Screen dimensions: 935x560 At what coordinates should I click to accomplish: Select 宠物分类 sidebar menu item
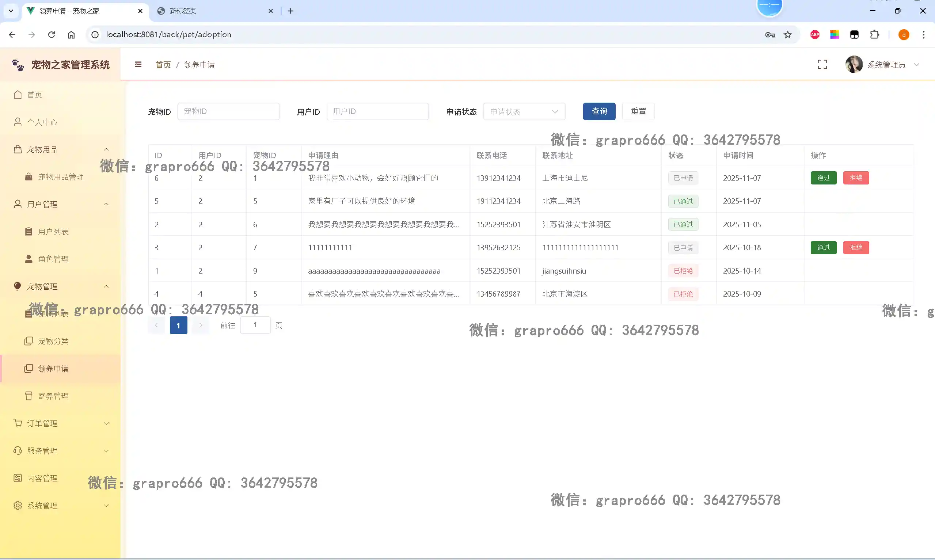coord(53,341)
